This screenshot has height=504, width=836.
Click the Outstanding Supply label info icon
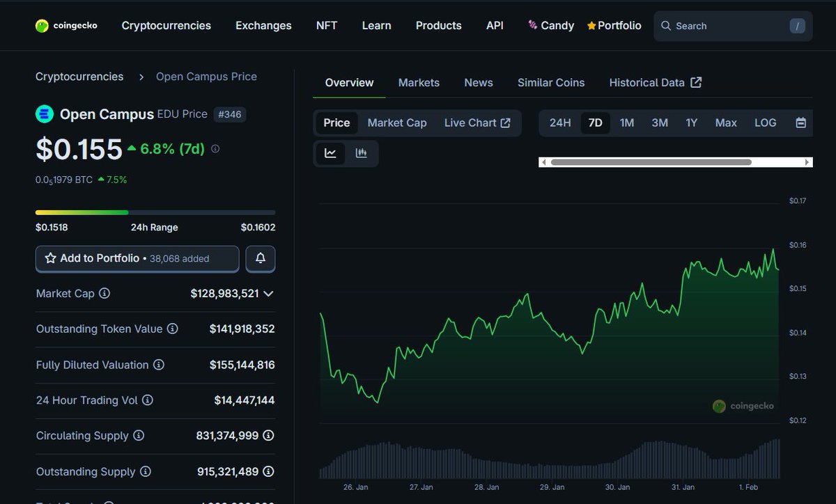(x=146, y=471)
